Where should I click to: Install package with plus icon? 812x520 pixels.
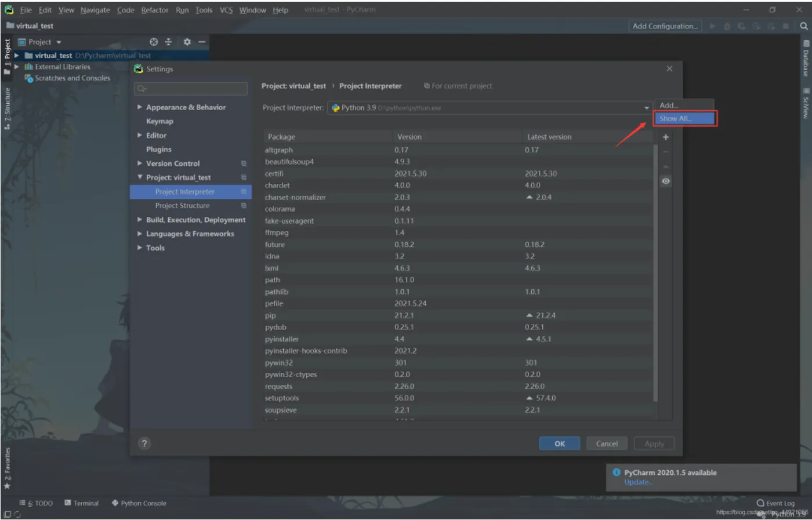tap(666, 137)
